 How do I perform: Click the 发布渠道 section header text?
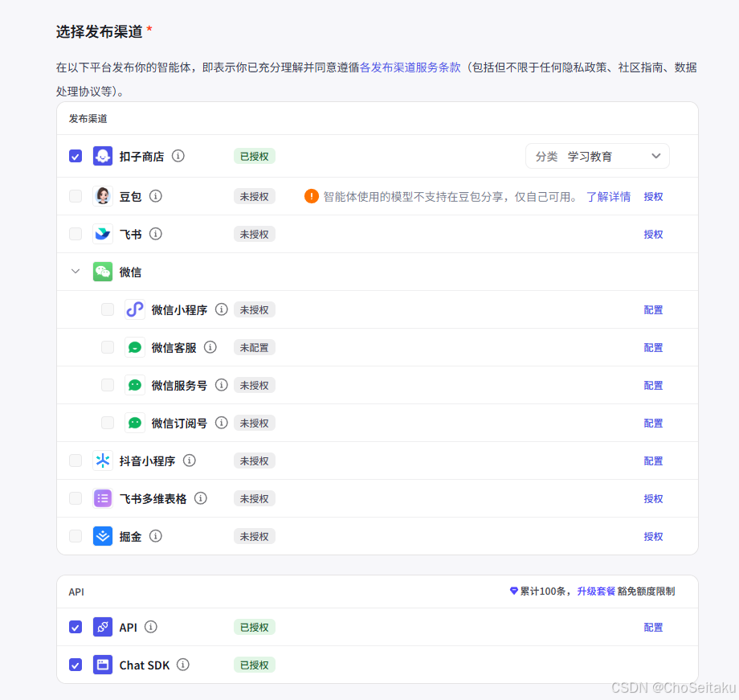[88, 118]
